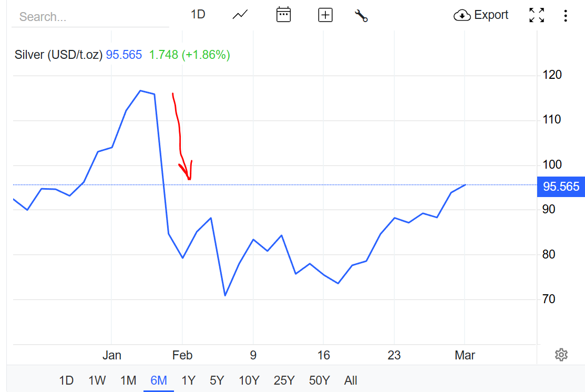Select the 1W time range

[97, 380]
